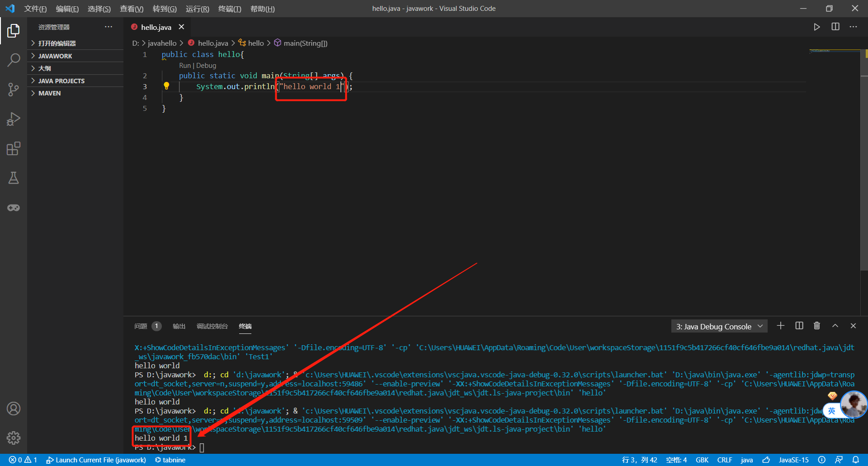Open a new terminal with the plus icon
This screenshot has width=868, height=466.
click(x=780, y=326)
